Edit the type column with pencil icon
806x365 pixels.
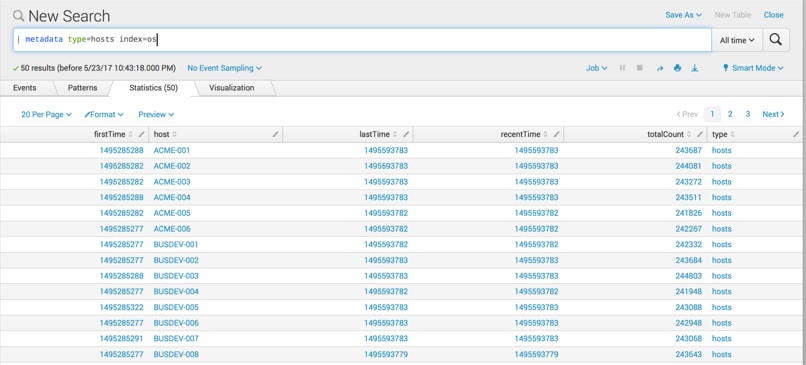point(796,134)
